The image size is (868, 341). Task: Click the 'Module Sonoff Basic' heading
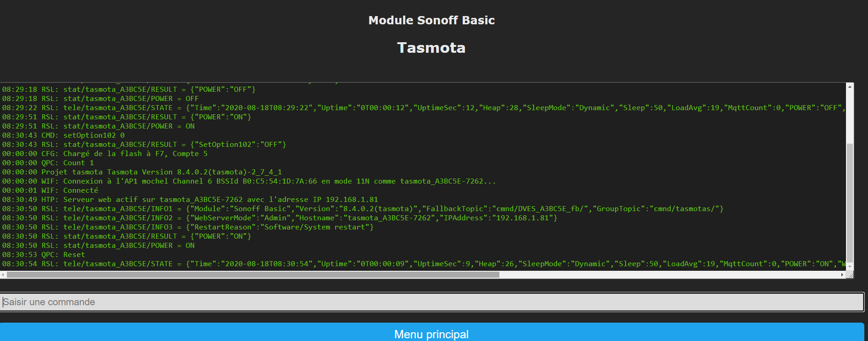pyautogui.click(x=431, y=20)
